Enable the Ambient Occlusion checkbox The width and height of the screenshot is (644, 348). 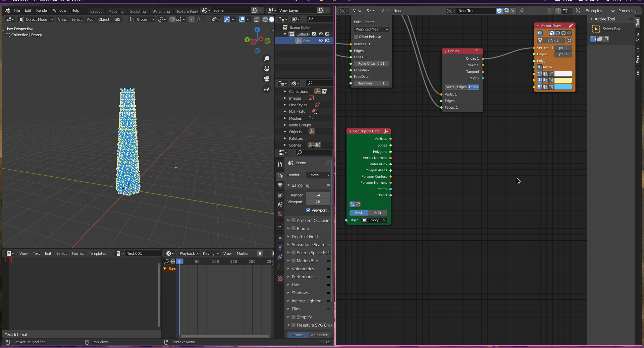point(293,220)
